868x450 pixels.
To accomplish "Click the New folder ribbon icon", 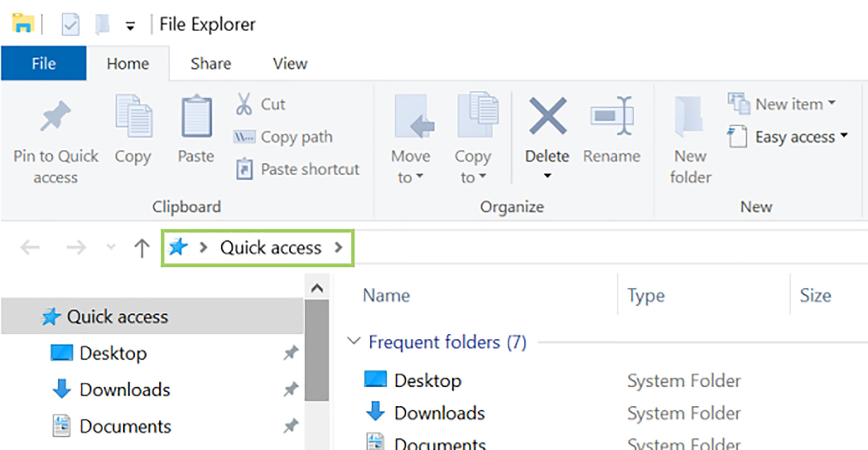I will click(x=689, y=116).
